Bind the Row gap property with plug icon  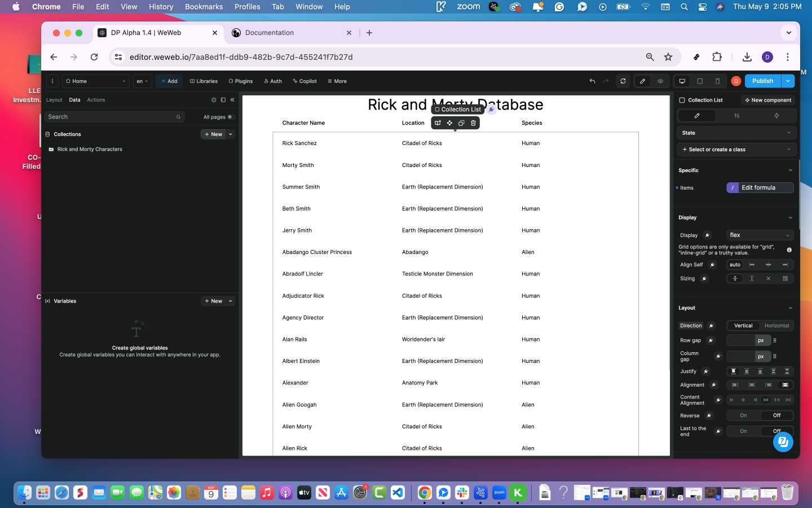(x=710, y=340)
